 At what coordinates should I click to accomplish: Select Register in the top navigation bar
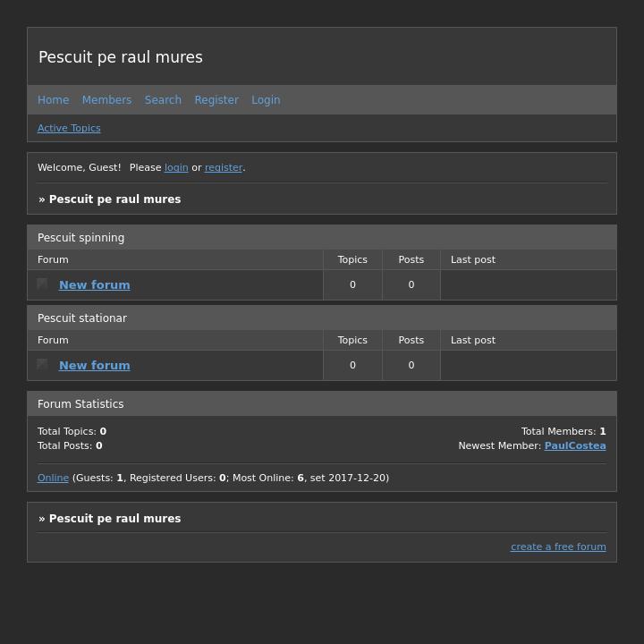coord(216,100)
